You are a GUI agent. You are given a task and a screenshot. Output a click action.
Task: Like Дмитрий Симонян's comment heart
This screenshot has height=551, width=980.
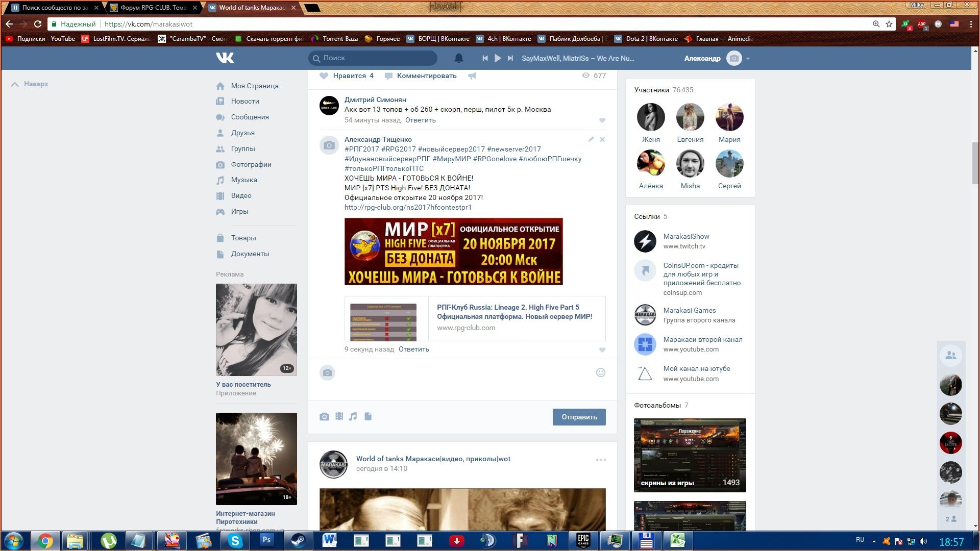point(602,120)
